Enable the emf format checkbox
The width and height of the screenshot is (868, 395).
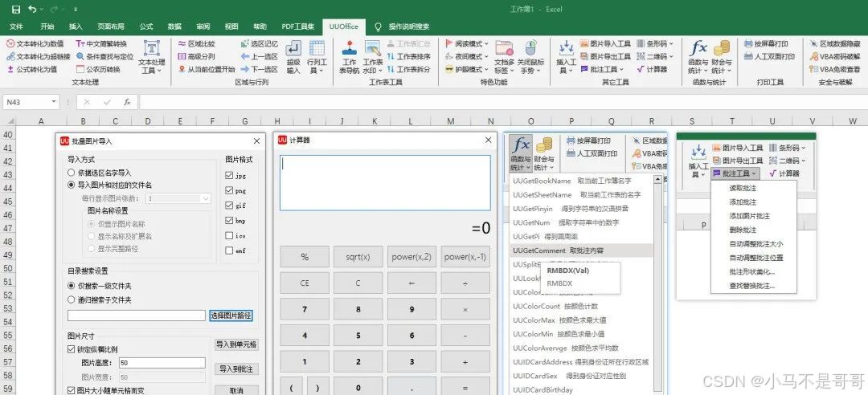point(229,250)
